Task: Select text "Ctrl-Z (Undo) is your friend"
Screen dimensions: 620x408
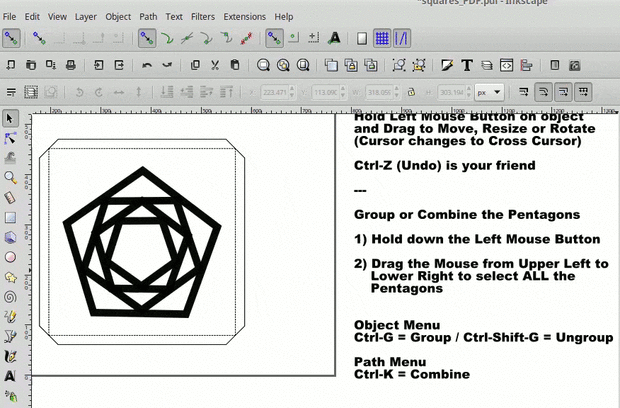Action: tap(444, 165)
